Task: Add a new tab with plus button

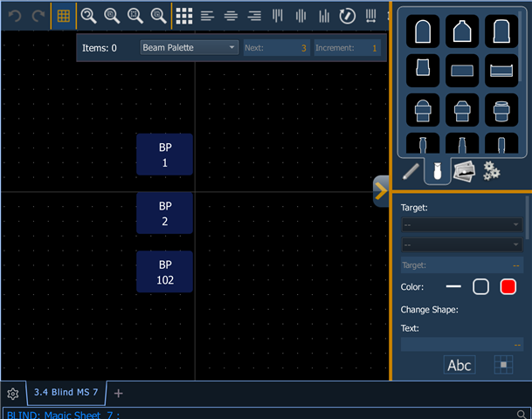Action: (x=119, y=393)
